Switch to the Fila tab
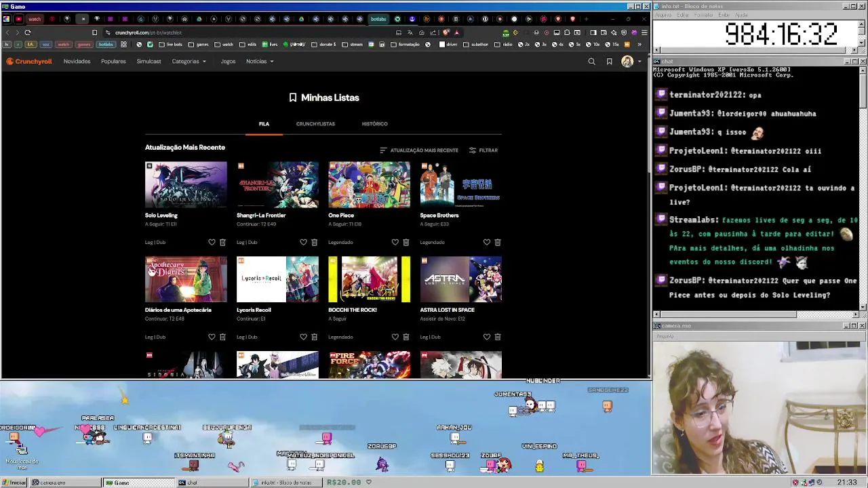This screenshot has width=868, height=488. click(x=264, y=124)
